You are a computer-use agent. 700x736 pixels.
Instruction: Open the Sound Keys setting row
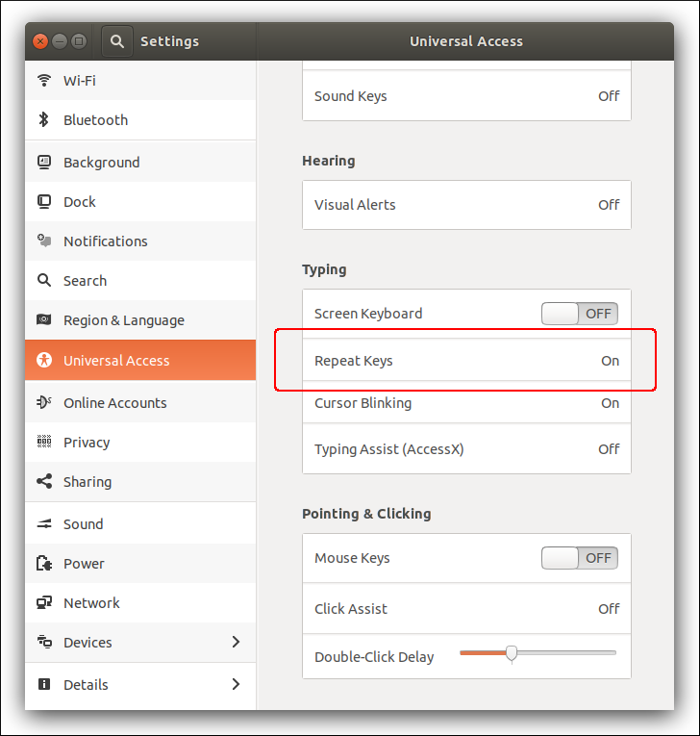[x=466, y=96]
